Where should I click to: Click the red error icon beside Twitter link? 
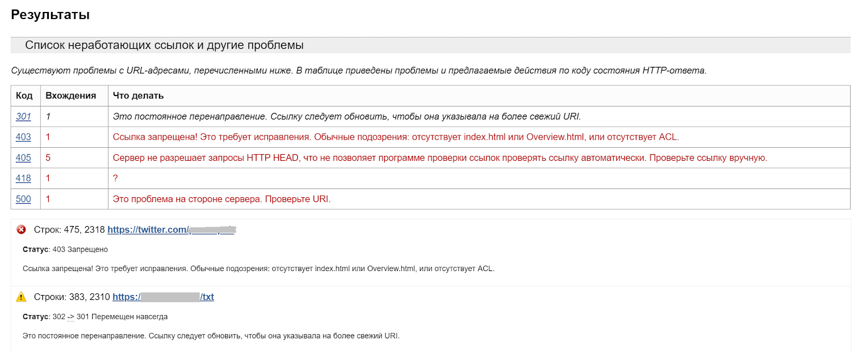click(21, 230)
